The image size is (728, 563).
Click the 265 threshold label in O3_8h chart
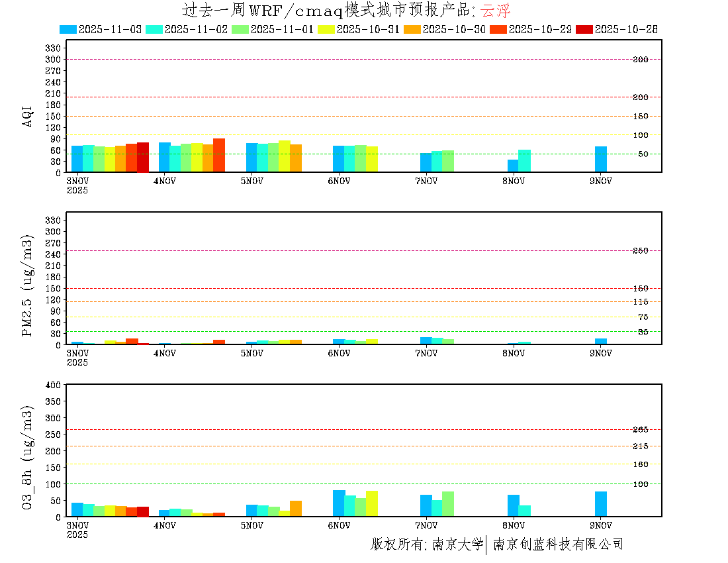pyautogui.click(x=640, y=430)
